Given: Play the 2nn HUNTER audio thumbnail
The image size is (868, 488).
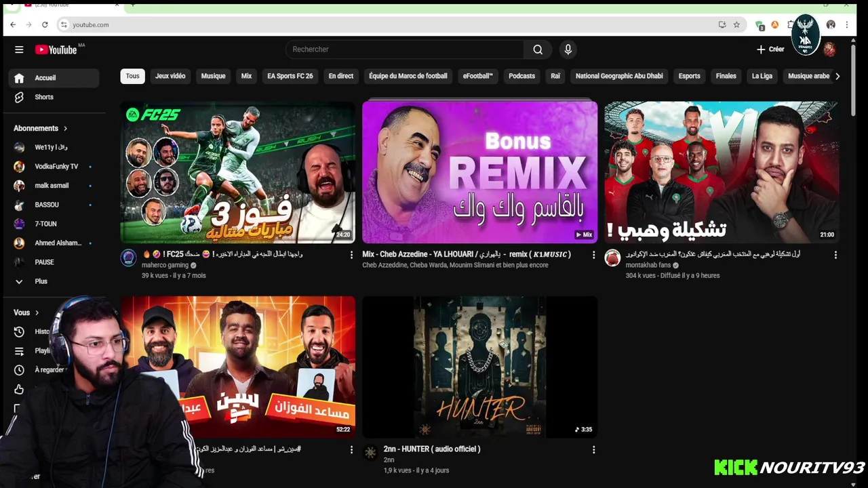Looking at the screenshot, I should point(479,367).
